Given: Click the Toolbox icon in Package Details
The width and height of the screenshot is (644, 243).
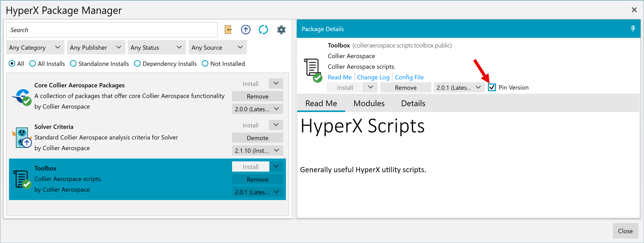Looking at the screenshot, I should point(313,70).
